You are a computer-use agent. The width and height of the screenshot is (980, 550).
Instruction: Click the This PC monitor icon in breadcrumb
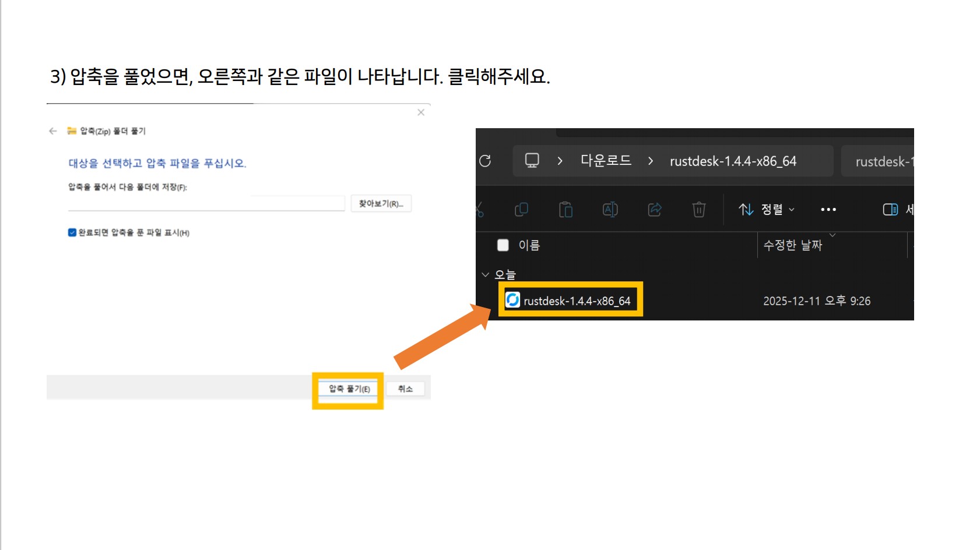tap(531, 161)
